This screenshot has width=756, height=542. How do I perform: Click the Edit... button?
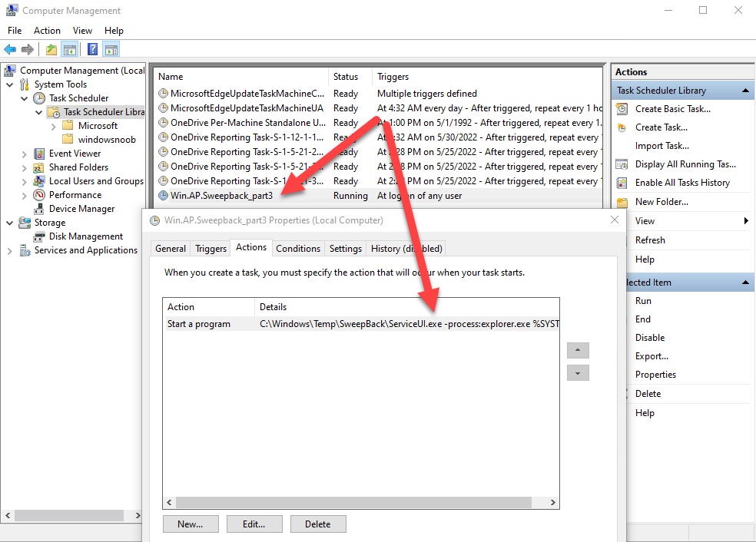254,524
